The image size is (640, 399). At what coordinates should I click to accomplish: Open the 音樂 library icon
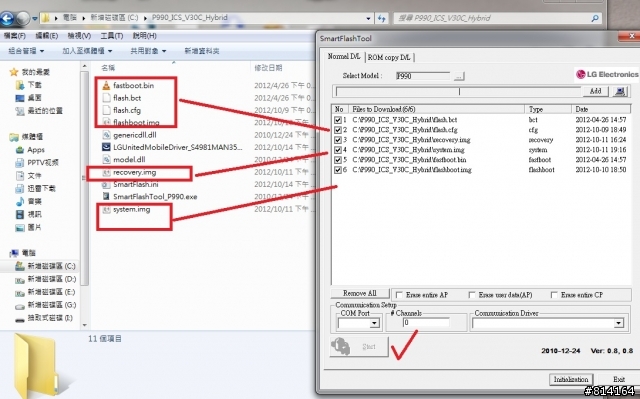(20, 202)
